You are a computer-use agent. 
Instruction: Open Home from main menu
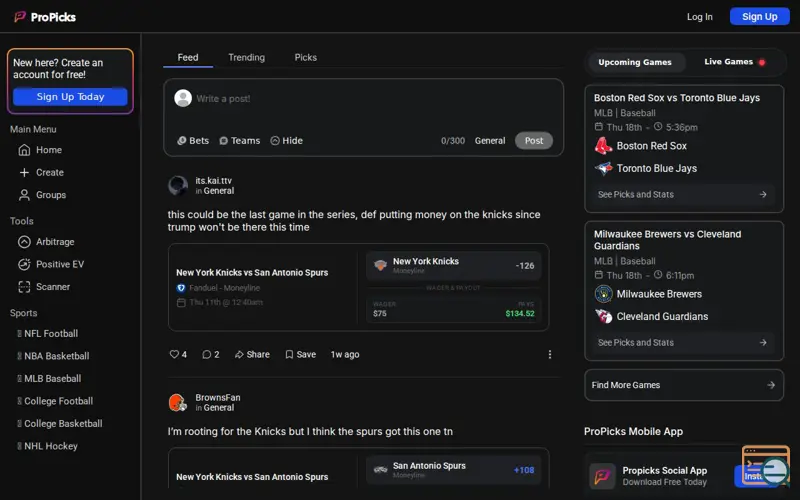click(x=40, y=150)
